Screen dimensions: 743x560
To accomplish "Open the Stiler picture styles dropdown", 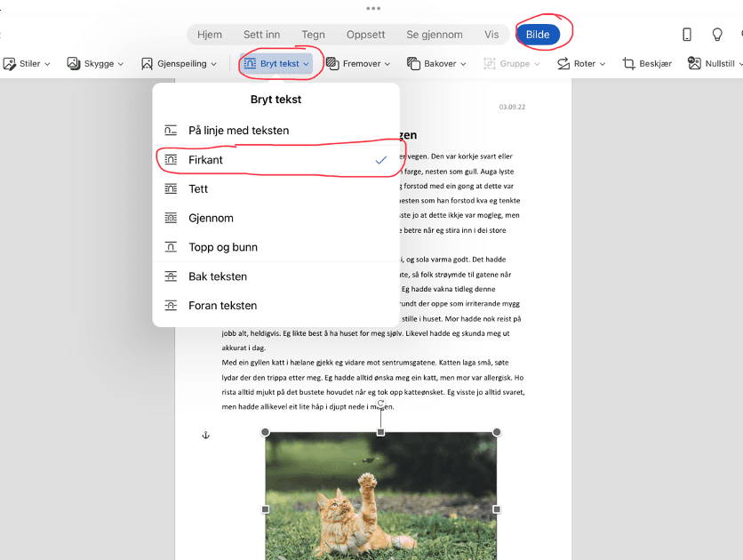I will (27, 63).
